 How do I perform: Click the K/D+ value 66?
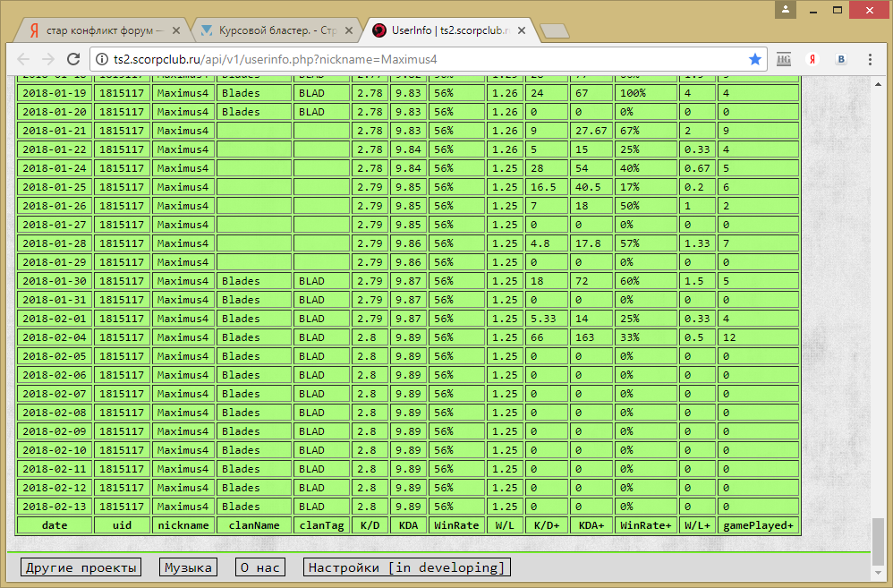(547, 337)
